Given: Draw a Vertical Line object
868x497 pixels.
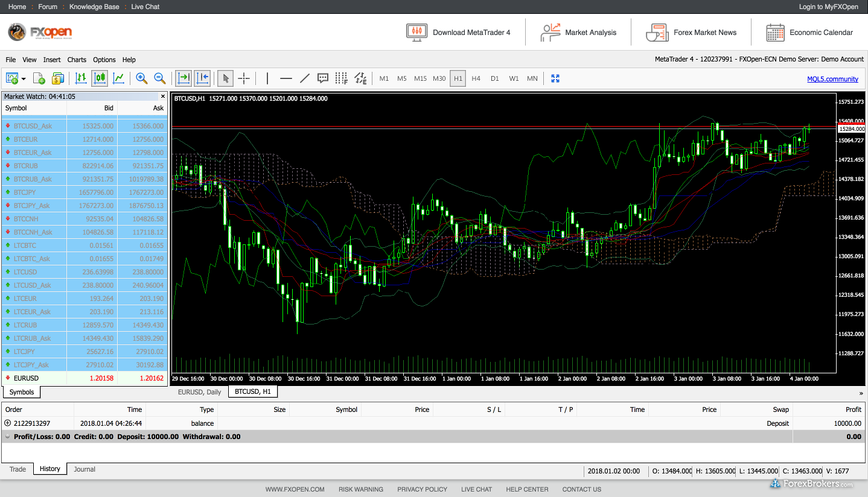Looking at the screenshot, I should point(267,78).
